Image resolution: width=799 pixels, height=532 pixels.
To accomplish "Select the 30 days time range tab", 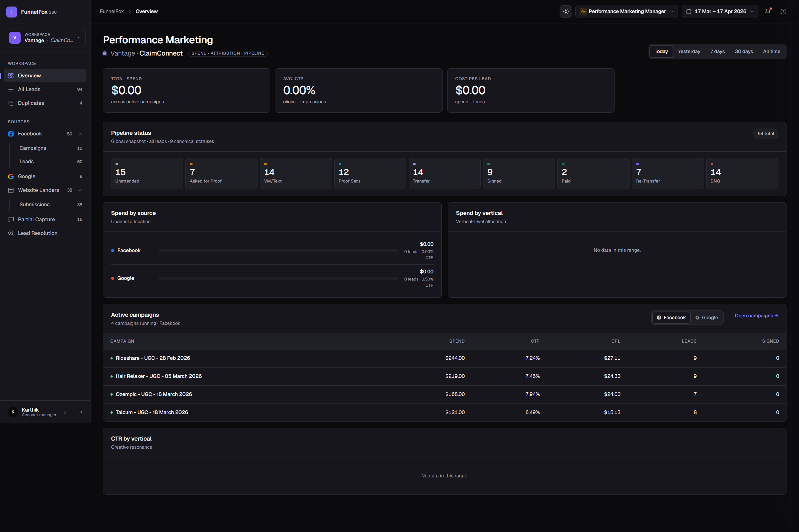I will (x=744, y=51).
